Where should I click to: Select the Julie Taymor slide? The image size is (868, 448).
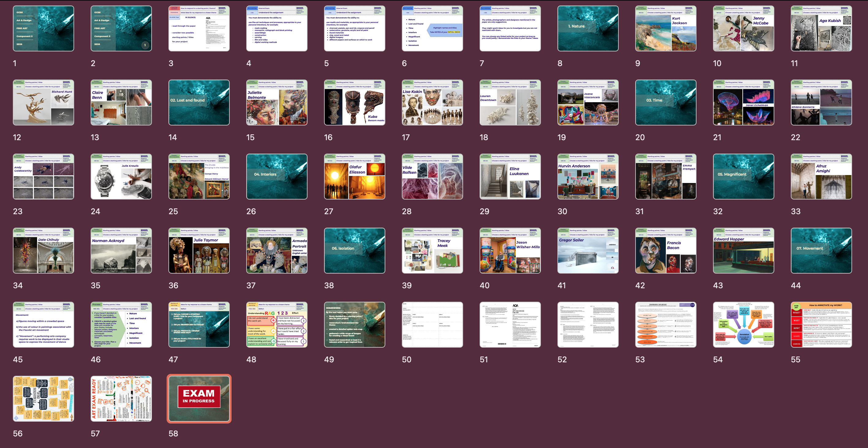tap(199, 251)
